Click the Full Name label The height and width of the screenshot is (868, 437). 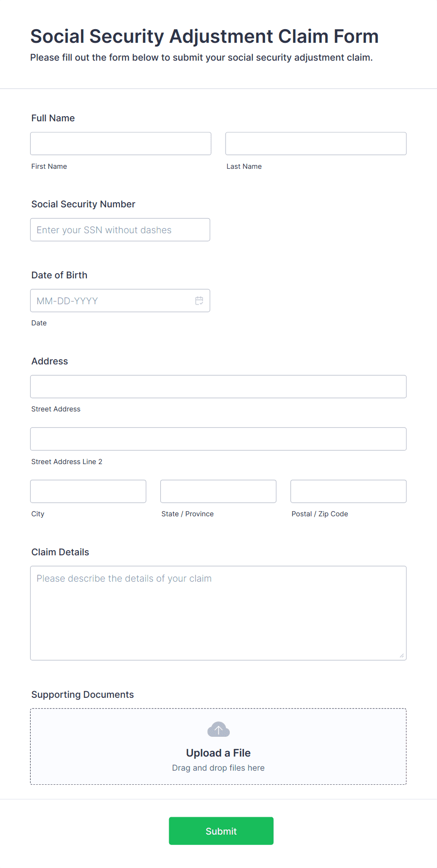(x=53, y=118)
